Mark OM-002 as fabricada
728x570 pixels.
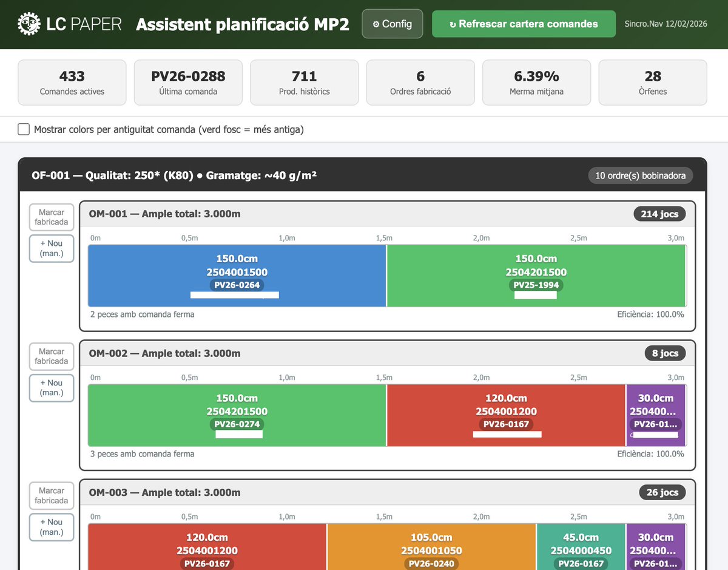52,356
